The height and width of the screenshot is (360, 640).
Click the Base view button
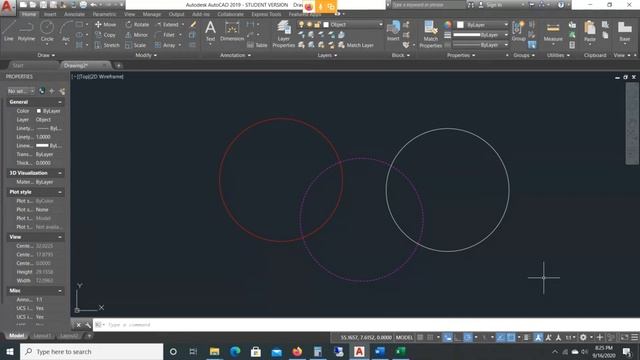pyautogui.click(x=624, y=31)
